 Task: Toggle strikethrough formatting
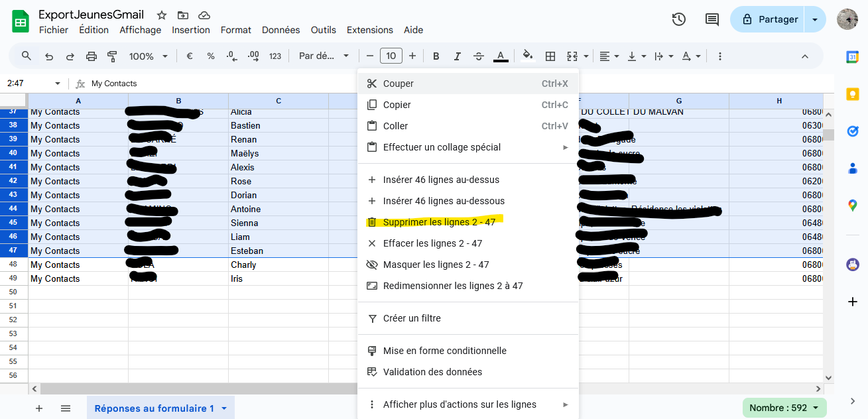click(x=478, y=56)
